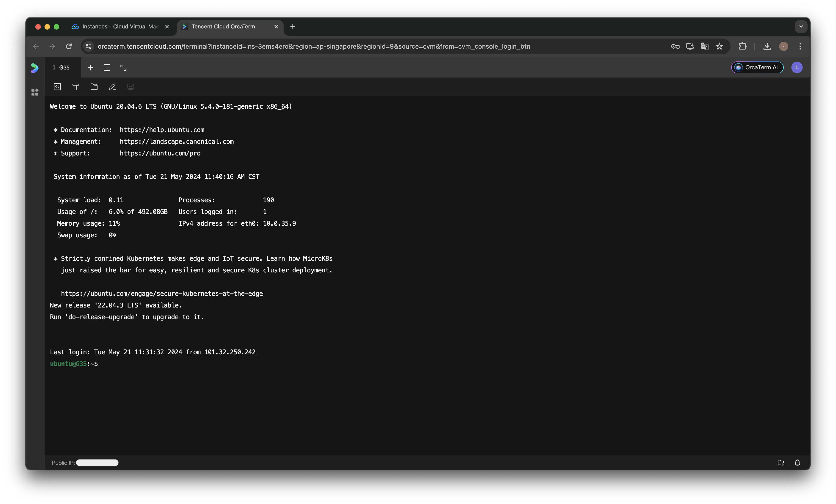Go back with the browser back arrow
This screenshot has height=504, width=836.
pyautogui.click(x=36, y=47)
